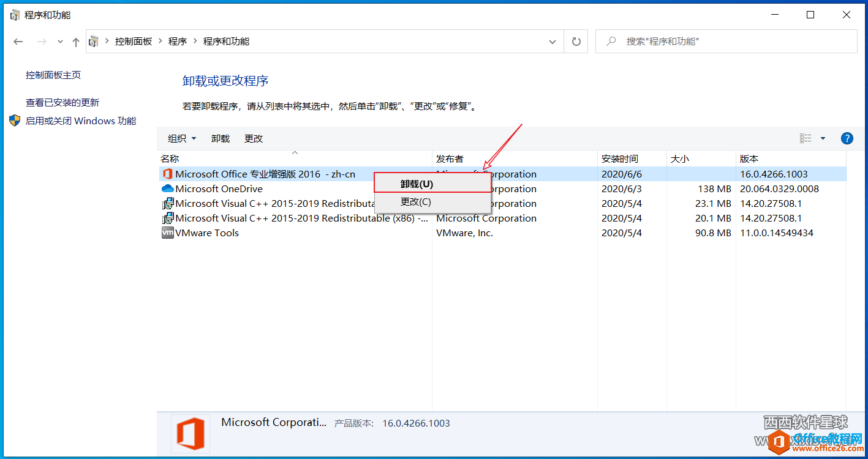Click the version 20.064.0329.0008 cell
Image resolution: width=868 pixels, height=459 pixels.
coord(779,188)
